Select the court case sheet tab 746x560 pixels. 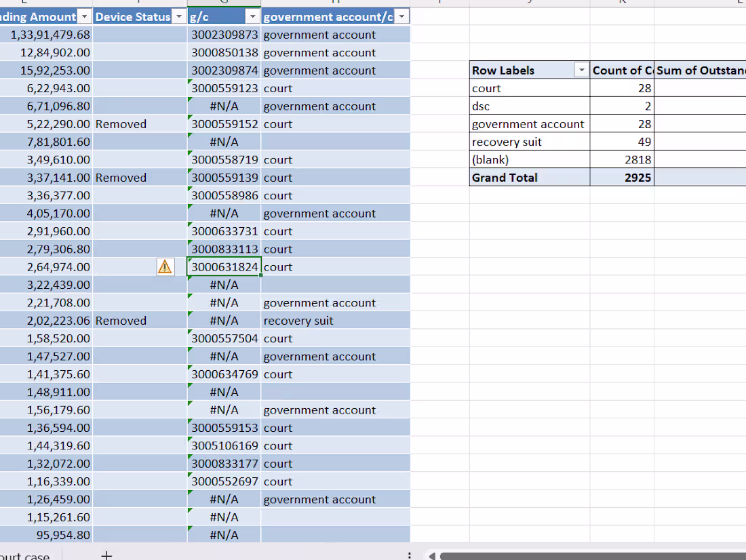[24, 556]
